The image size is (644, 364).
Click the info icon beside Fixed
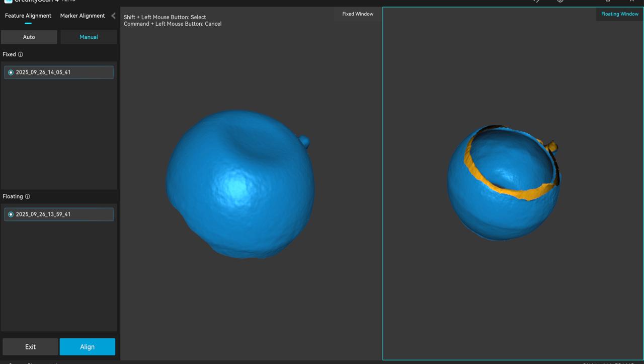(21, 54)
